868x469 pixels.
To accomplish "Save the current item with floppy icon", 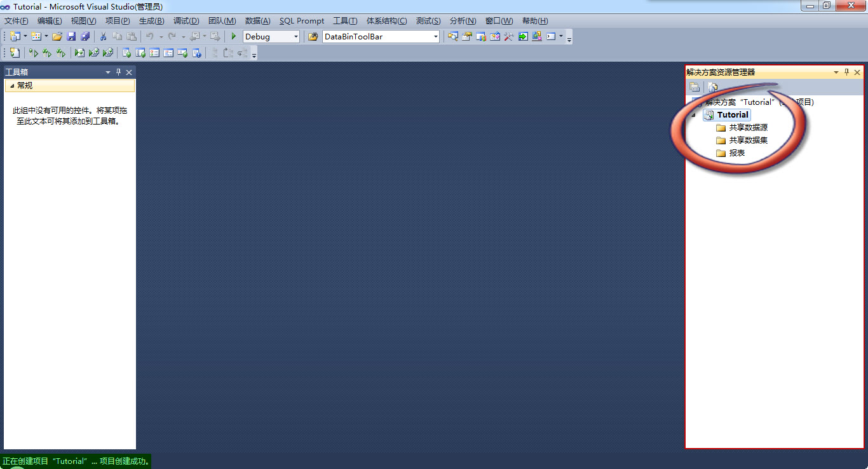I will [71, 37].
